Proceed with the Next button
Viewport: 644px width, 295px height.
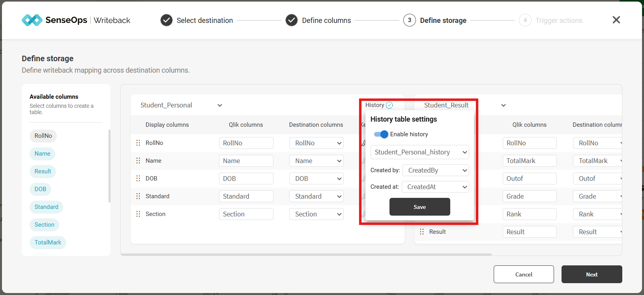pos(592,274)
